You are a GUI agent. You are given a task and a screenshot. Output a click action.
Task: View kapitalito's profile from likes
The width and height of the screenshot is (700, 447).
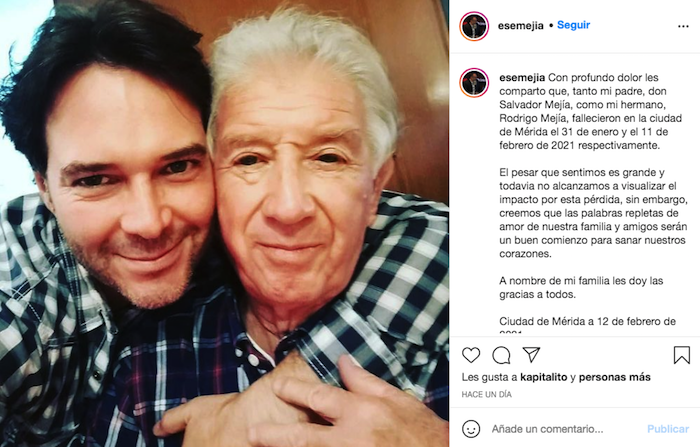click(x=544, y=377)
